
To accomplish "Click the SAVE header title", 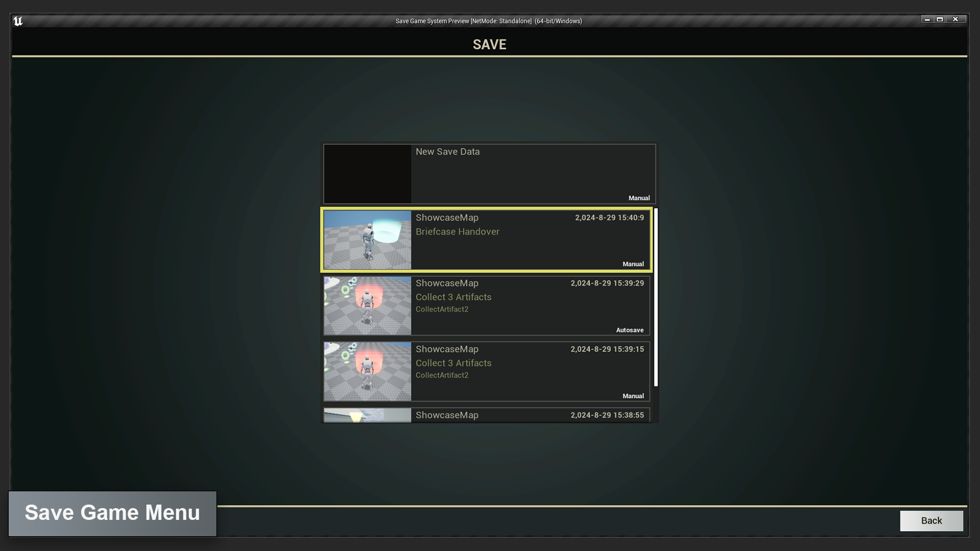I will click(x=489, y=44).
